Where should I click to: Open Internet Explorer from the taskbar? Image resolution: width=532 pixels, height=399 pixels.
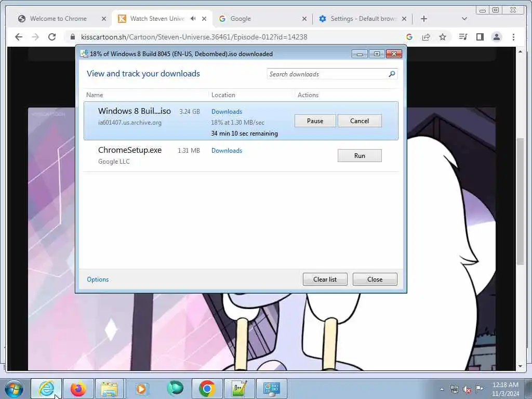click(x=46, y=389)
